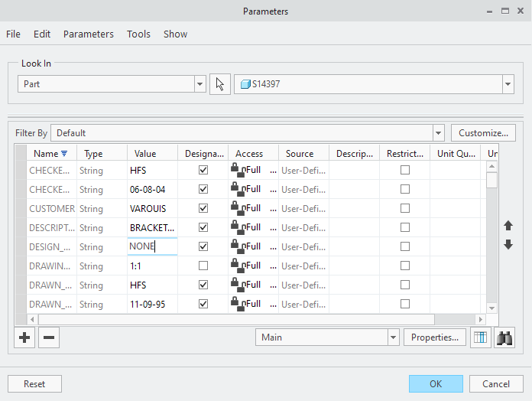This screenshot has height=401, width=532.
Task: Open the Tools menu
Action: 138,34
